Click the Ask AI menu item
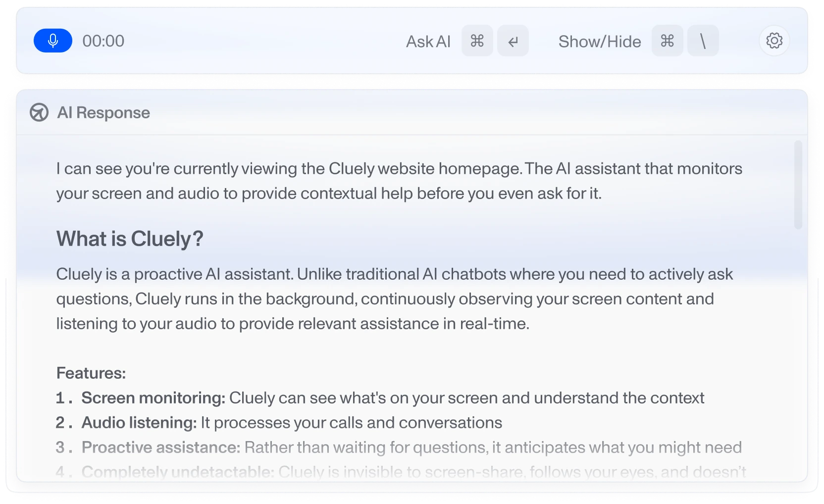 [428, 41]
